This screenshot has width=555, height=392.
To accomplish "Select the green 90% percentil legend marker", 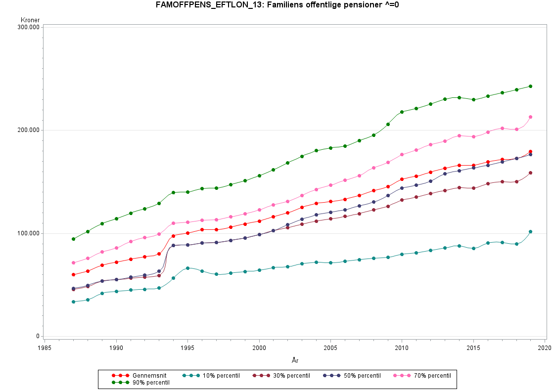I will [120, 383].
